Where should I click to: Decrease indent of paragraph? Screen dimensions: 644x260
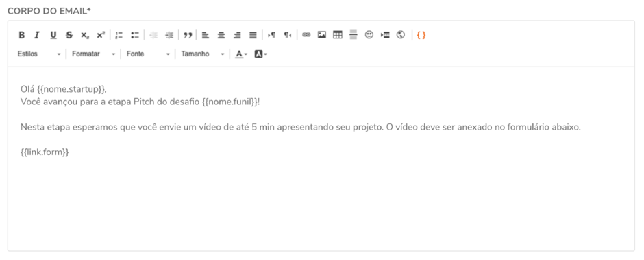tap(153, 36)
